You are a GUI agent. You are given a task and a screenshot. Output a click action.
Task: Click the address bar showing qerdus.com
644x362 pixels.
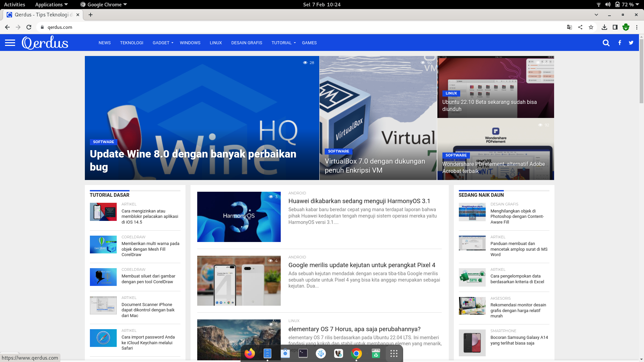(x=302, y=27)
